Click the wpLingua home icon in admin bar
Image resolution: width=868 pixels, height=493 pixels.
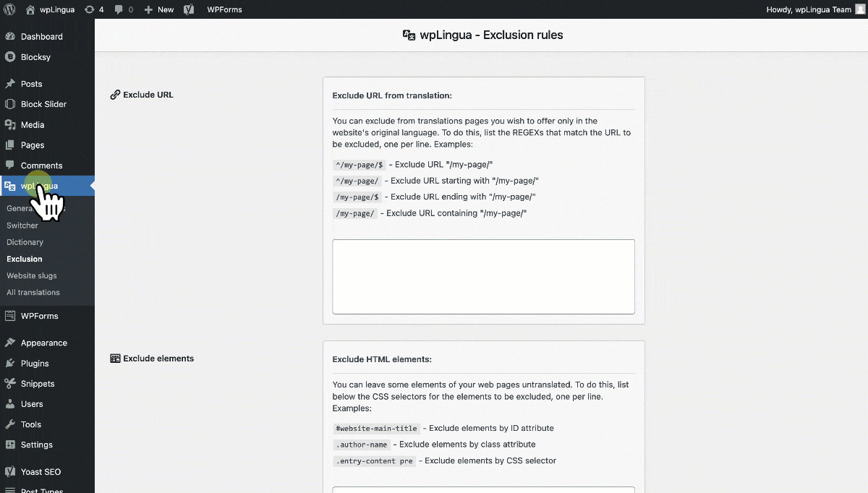click(x=30, y=9)
